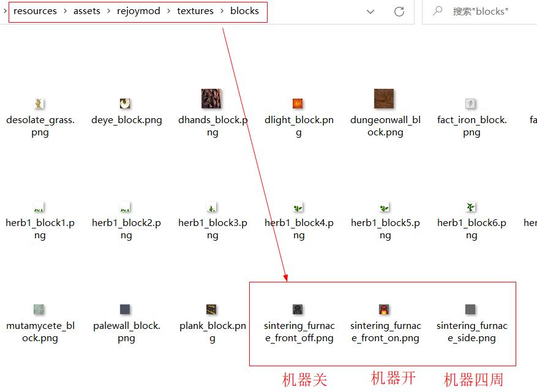Select the herb1_block4.png file icon
The image size is (537, 392).
[298, 207]
